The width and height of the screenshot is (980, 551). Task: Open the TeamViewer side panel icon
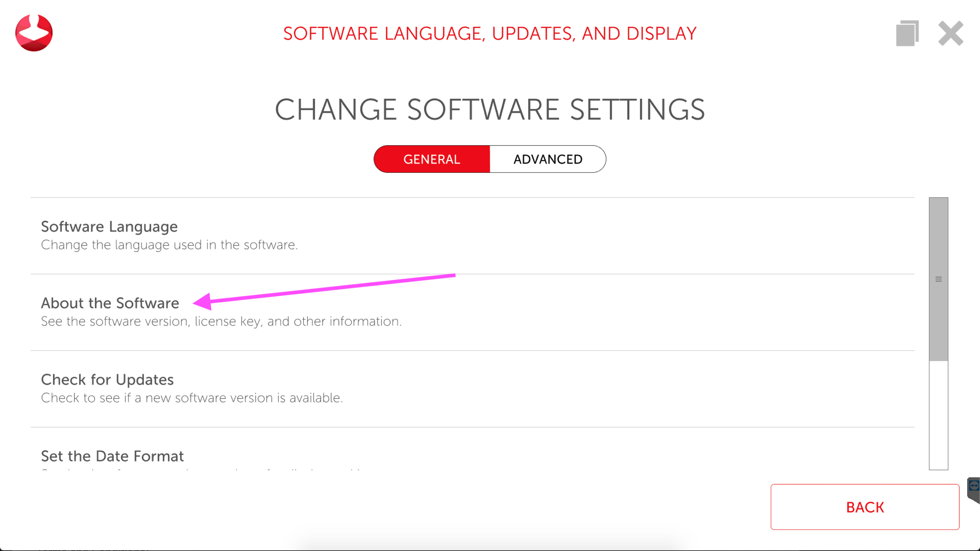(975, 486)
